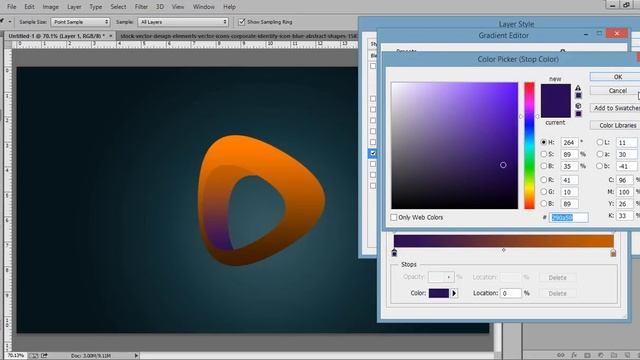Click the not-web-safe cube warning icon
640x360 pixels.
tap(578, 106)
